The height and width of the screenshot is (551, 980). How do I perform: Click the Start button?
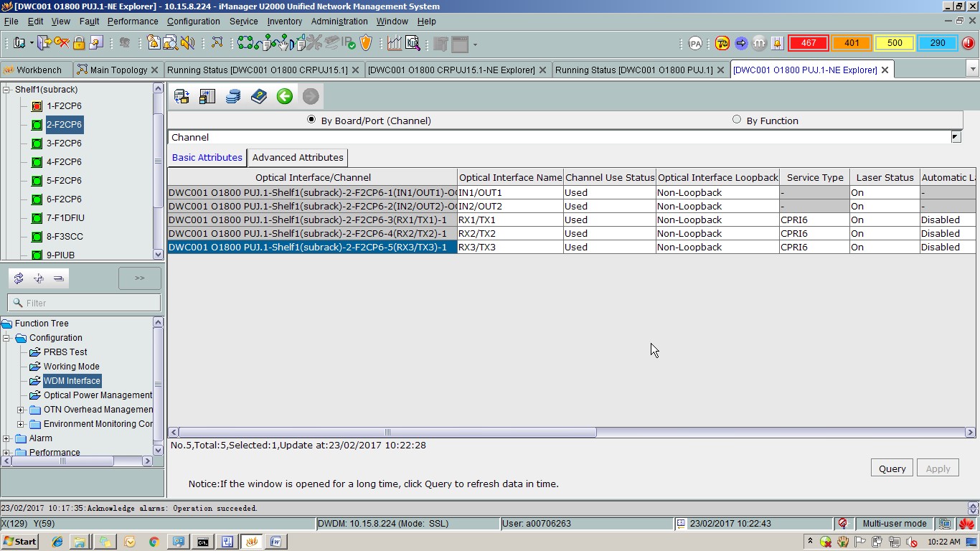coord(20,542)
